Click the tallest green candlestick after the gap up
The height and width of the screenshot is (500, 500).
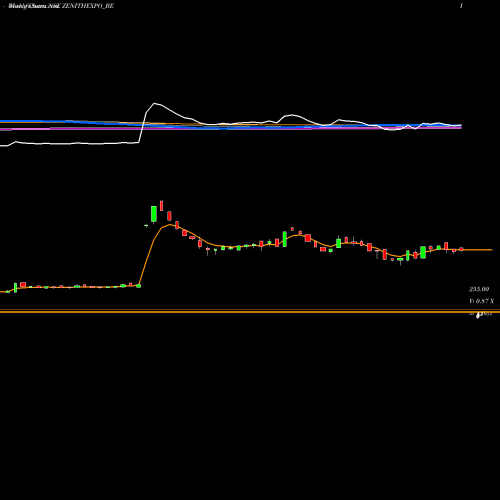154,214
